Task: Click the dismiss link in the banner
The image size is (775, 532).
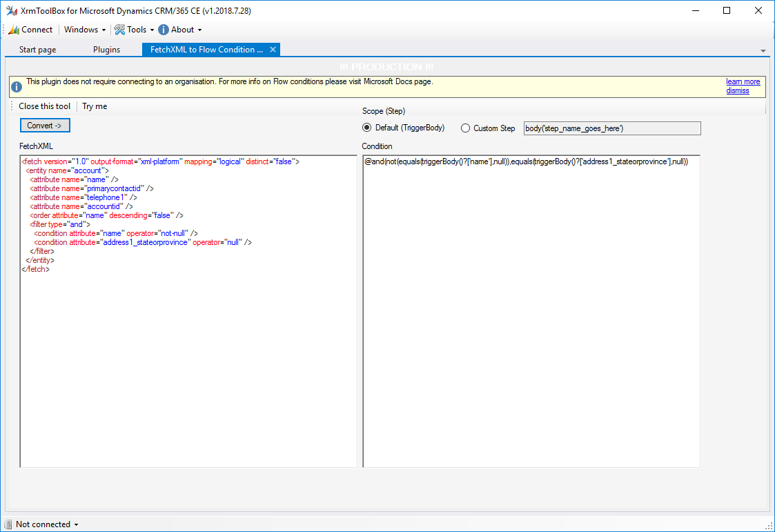Action: click(738, 90)
